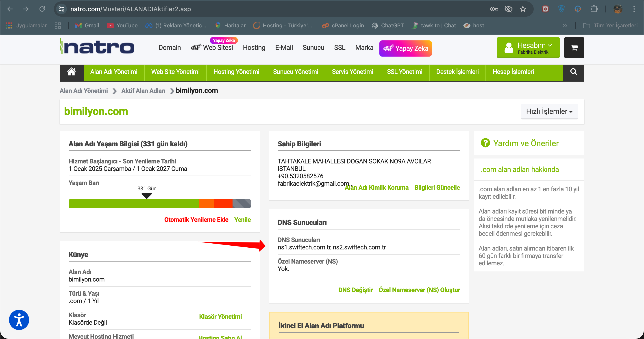The width and height of the screenshot is (644, 339).
Task: Expand the Hesabım account dropdown
Action: click(528, 48)
